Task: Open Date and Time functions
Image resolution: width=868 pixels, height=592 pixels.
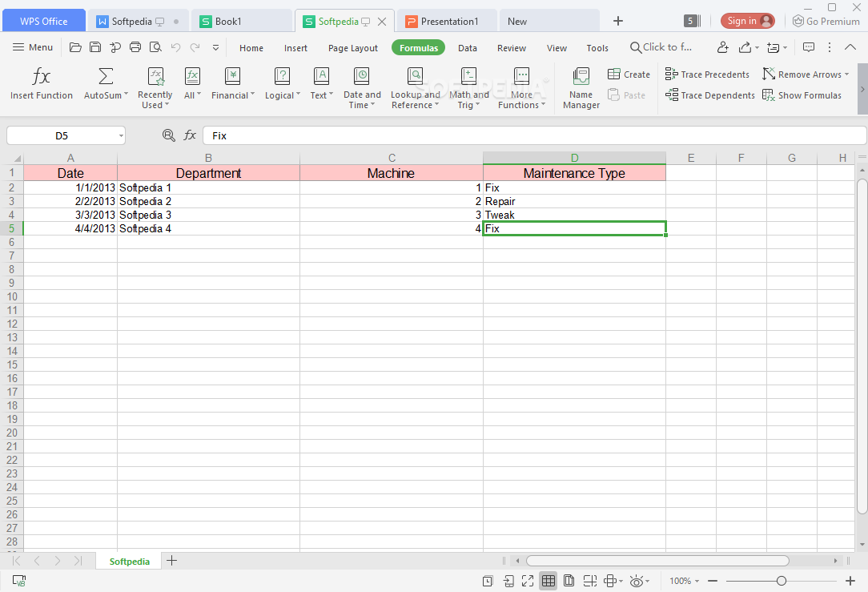Action: (362, 87)
